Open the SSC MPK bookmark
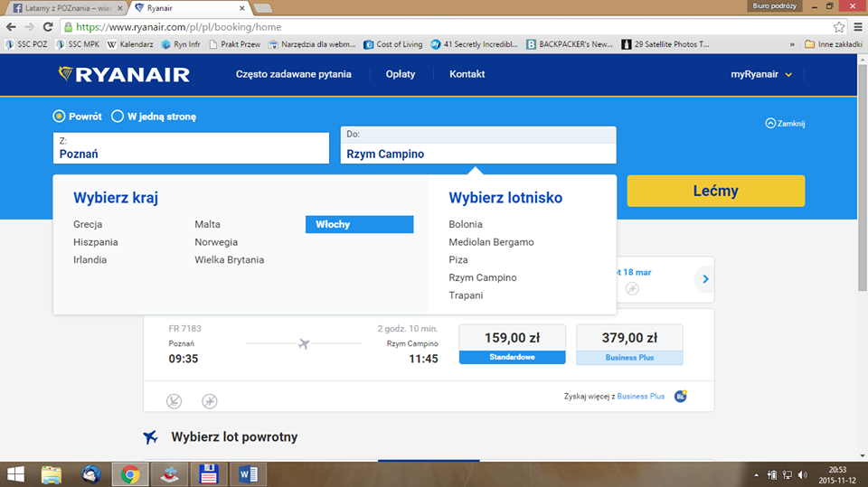Screen dimensions: 868x487 point(78,44)
